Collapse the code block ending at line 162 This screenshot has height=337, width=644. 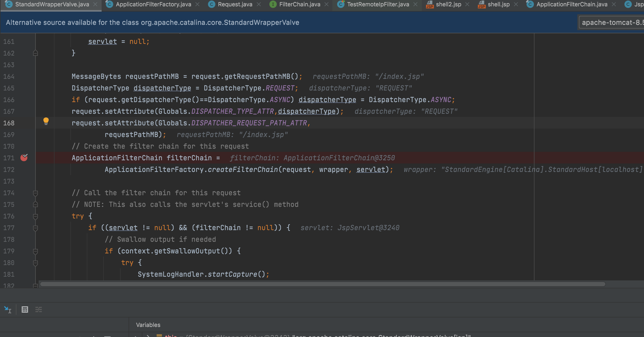point(35,53)
